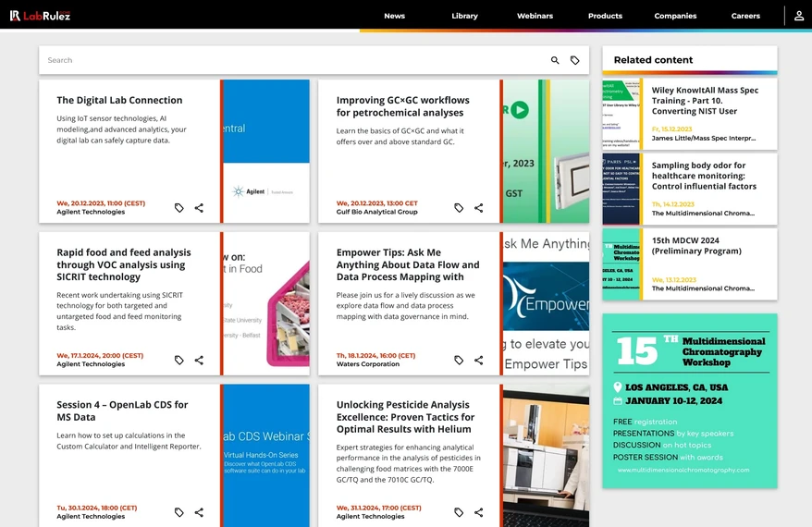The image size is (812, 527).
Task: Share the Empower Tips webinar
Action: pyautogui.click(x=478, y=360)
